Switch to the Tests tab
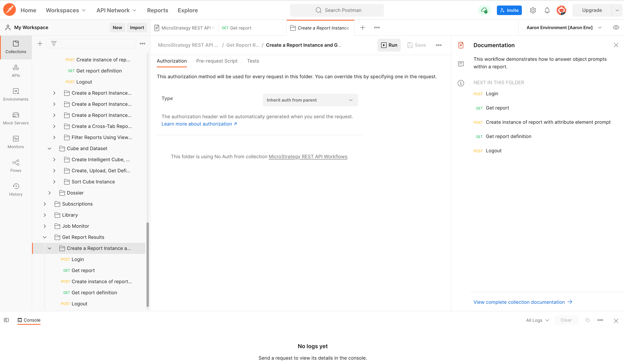Screen dimensions: 624x364 [x=253, y=61]
